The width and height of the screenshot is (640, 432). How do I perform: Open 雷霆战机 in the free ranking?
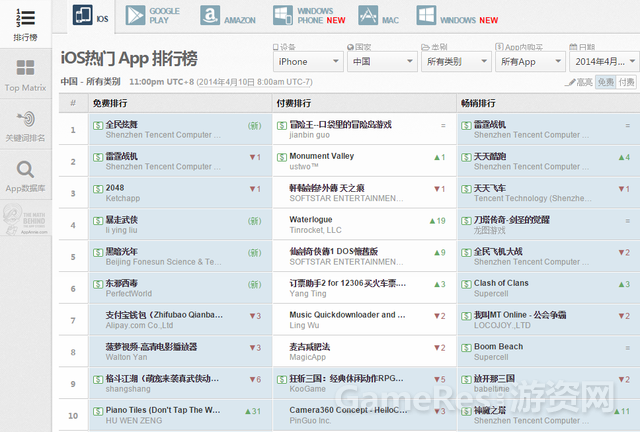(122, 156)
